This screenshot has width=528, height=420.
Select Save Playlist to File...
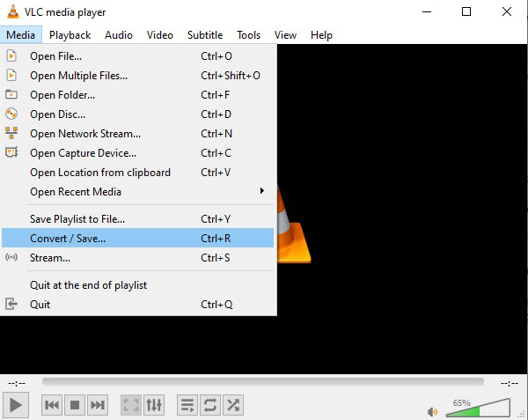pos(137,219)
